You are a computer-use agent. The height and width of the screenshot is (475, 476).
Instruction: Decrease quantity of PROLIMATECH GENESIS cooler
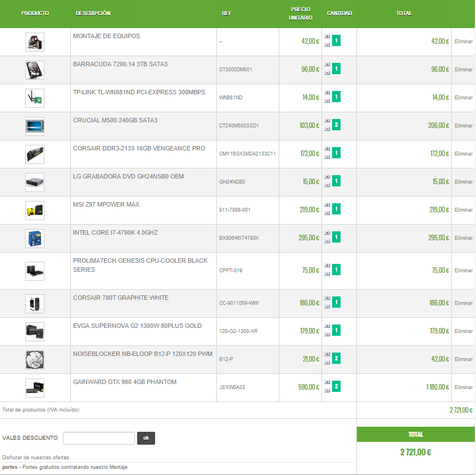tap(327, 273)
